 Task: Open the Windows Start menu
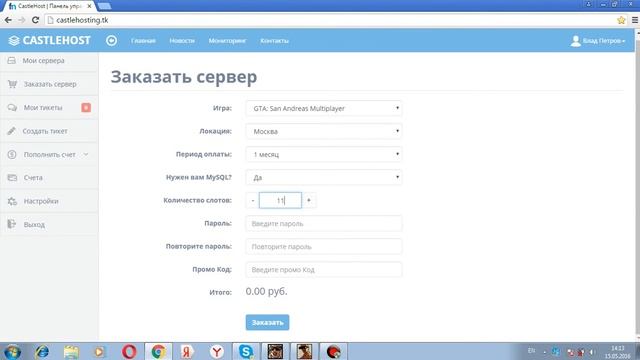point(12,351)
